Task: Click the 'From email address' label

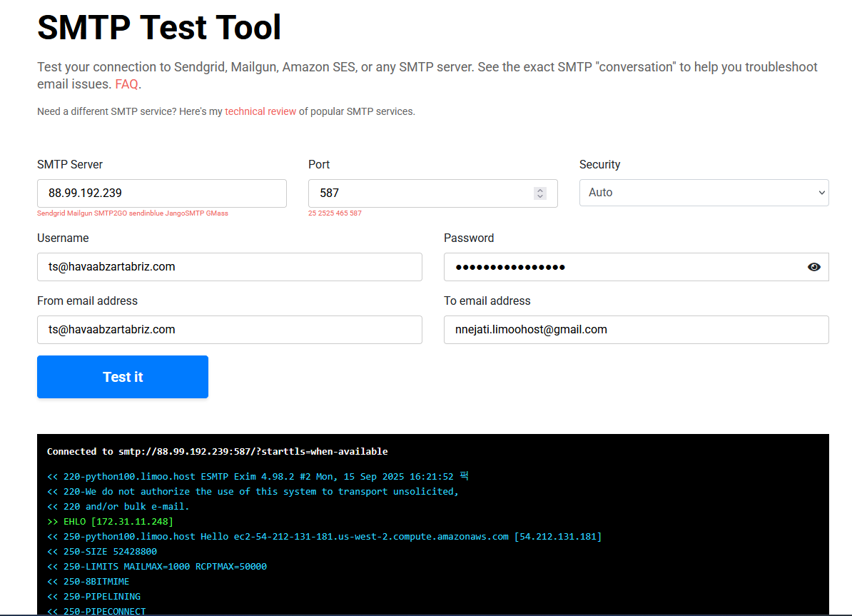Action: tap(87, 301)
